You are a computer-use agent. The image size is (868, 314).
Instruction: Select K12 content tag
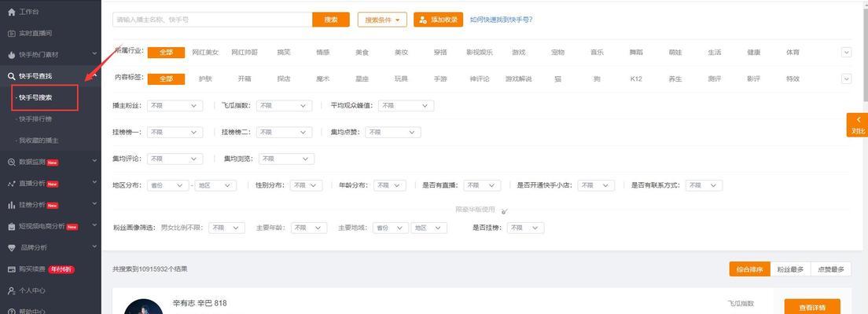point(636,79)
